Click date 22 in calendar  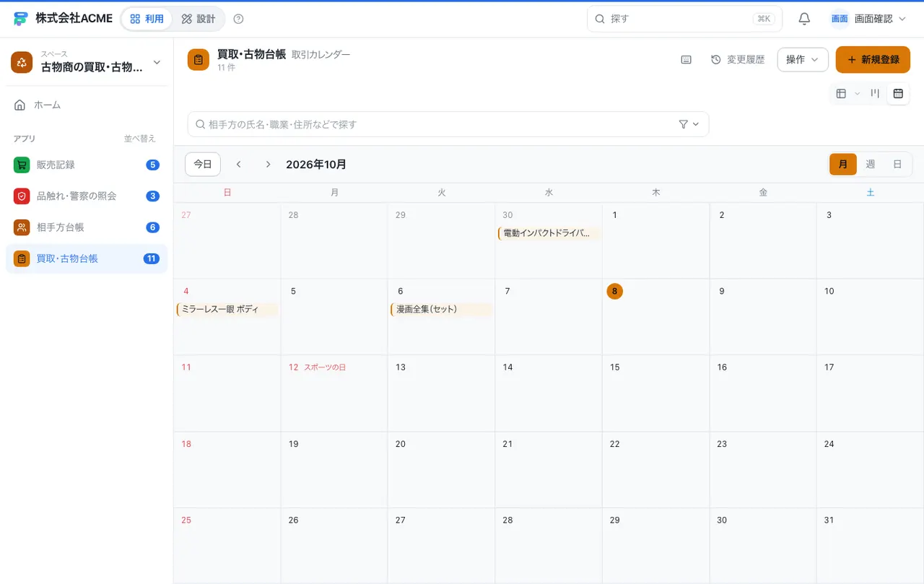coord(615,444)
